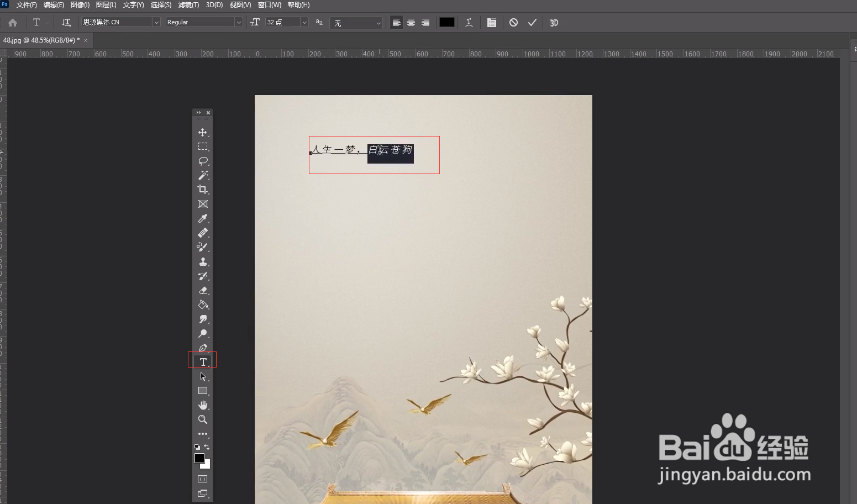857x504 pixels.
Task: Select the Crop tool
Action: (203, 190)
